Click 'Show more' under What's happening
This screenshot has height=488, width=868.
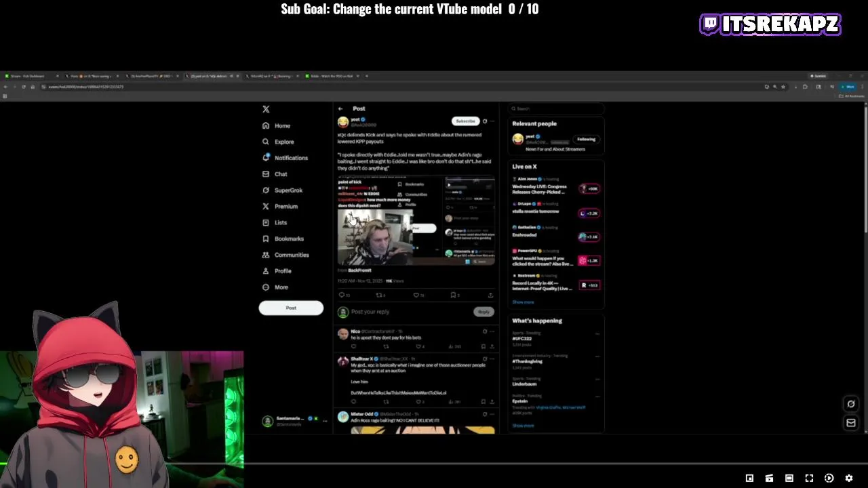[523, 426]
